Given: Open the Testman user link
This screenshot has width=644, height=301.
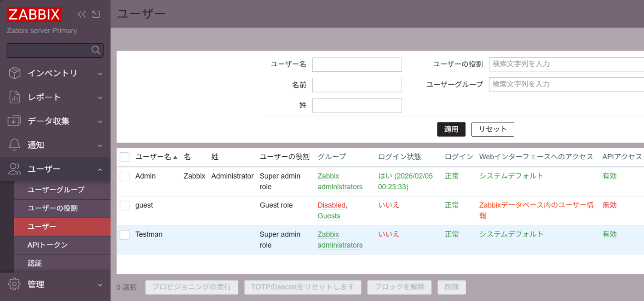Looking at the screenshot, I should pyautogui.click(x=149, y=234).
